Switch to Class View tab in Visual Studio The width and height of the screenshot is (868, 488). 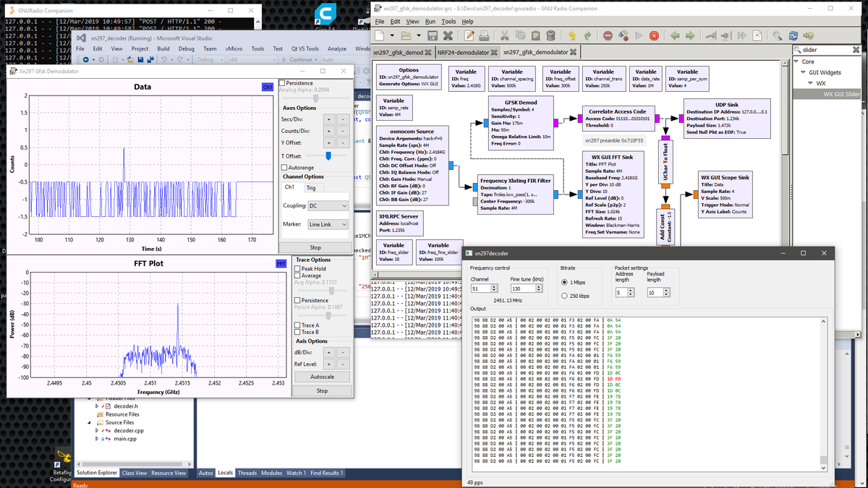click(134, 473)
